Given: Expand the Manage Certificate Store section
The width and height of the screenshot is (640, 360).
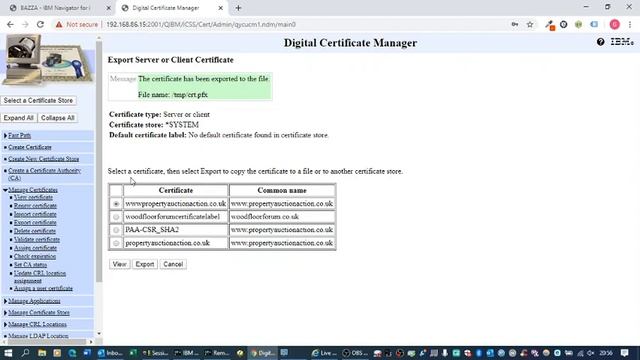Looking at the screenshot, I should coord(6,313).
